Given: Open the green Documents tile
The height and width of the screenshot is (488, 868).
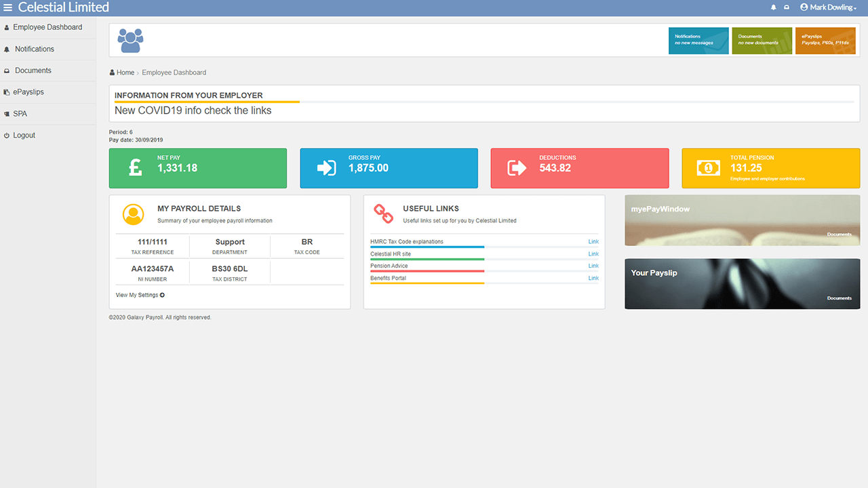Looking at the screenshot, I should pos(762,41).
